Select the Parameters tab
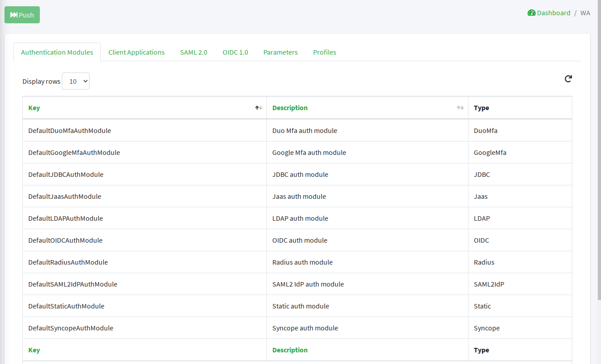Viewport: 601px width, 364px height. [280, 52]
